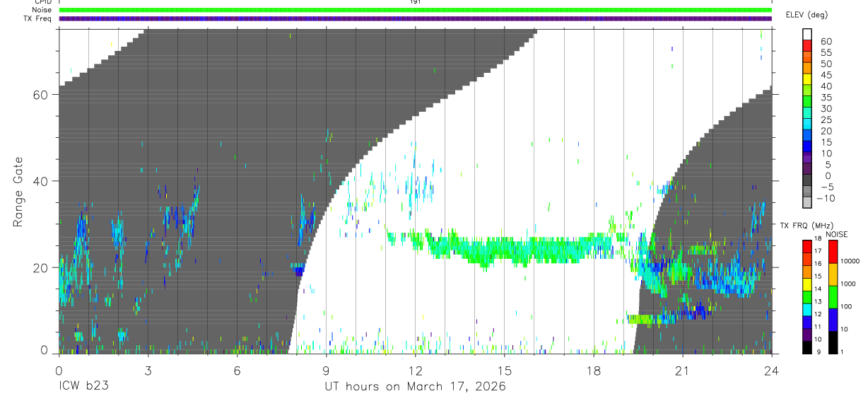Click the '18' tick on the UT hours axis
The height and width of the screenshot is (401, 868).
pos(594,371)
